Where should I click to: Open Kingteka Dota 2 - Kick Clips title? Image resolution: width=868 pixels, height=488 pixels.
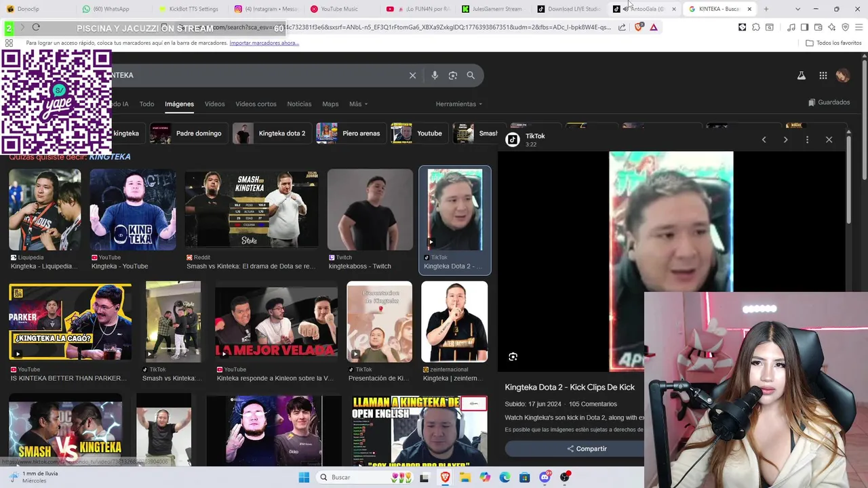(570, 387)
